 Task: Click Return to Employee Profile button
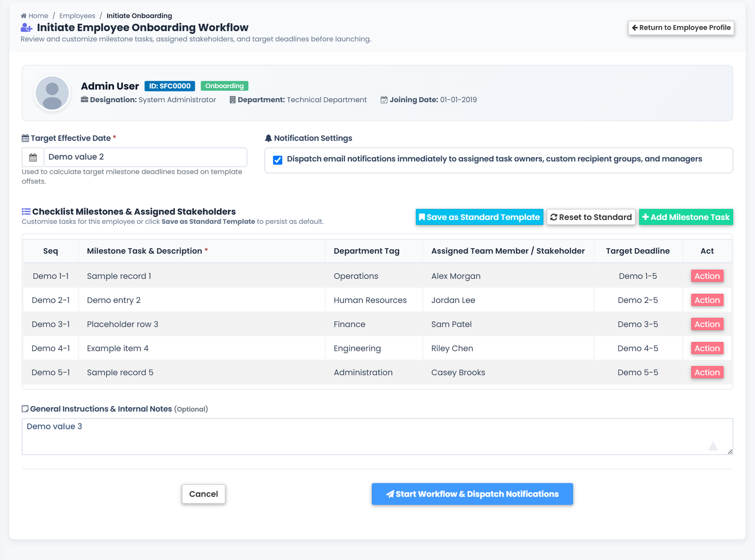(x=681, y=27)
